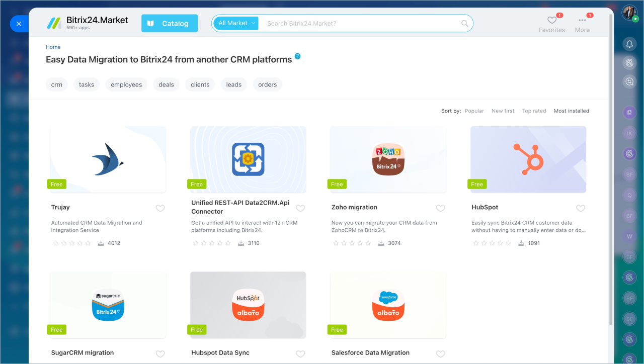Open the SugarCRM migration title link
The image size is (644, 364).
pos(83,353)
